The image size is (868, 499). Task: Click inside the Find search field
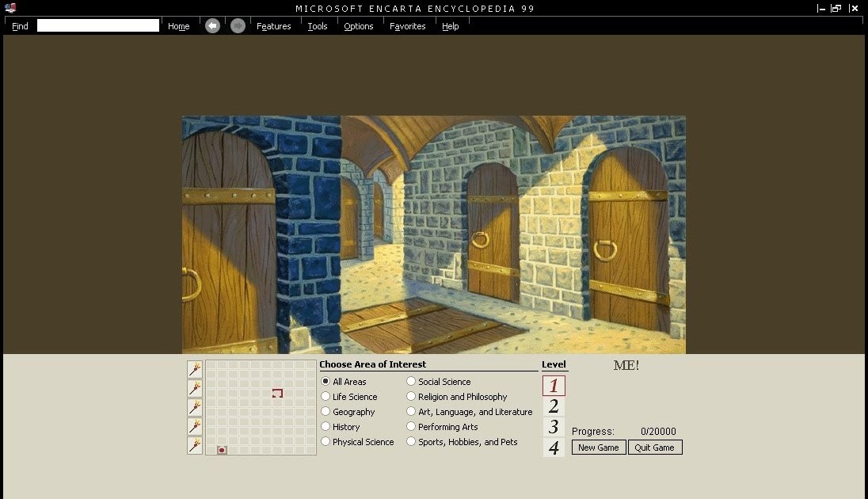click(x=98, y=25)
